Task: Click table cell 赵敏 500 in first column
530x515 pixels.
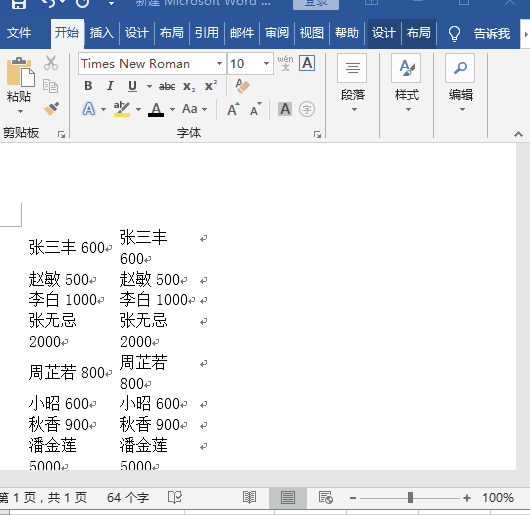Action: tap(63, 280)
